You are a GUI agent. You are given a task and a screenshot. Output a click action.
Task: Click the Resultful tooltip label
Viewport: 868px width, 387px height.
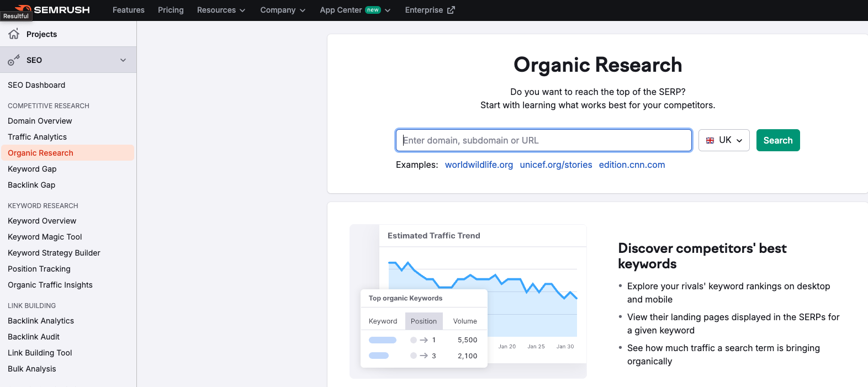(16, 16)
